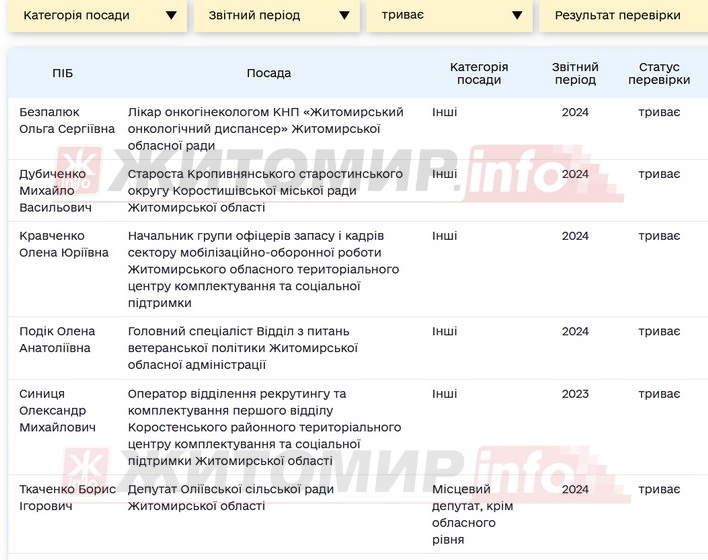The height and width of the screenshot is (560, 708).
Task: Open the Подік Олена Анатоліївна entry
Action: [57, 339]
